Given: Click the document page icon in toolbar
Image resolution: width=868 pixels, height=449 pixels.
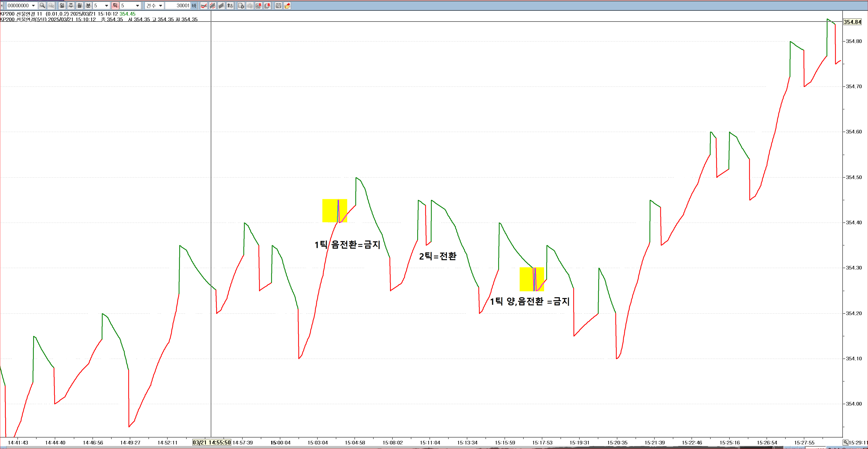Looking at the screenshot, I should click(241, 5).
